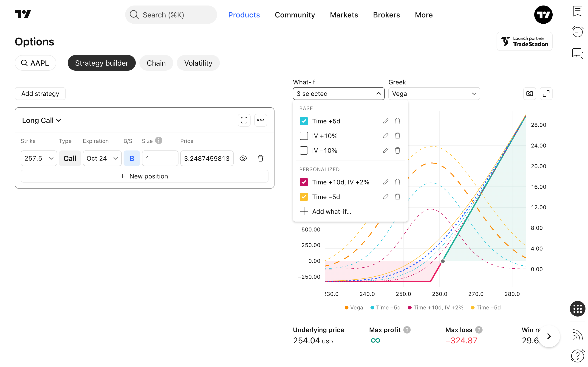
Task: Expand the chart to fullscreen
Action: 546,93
